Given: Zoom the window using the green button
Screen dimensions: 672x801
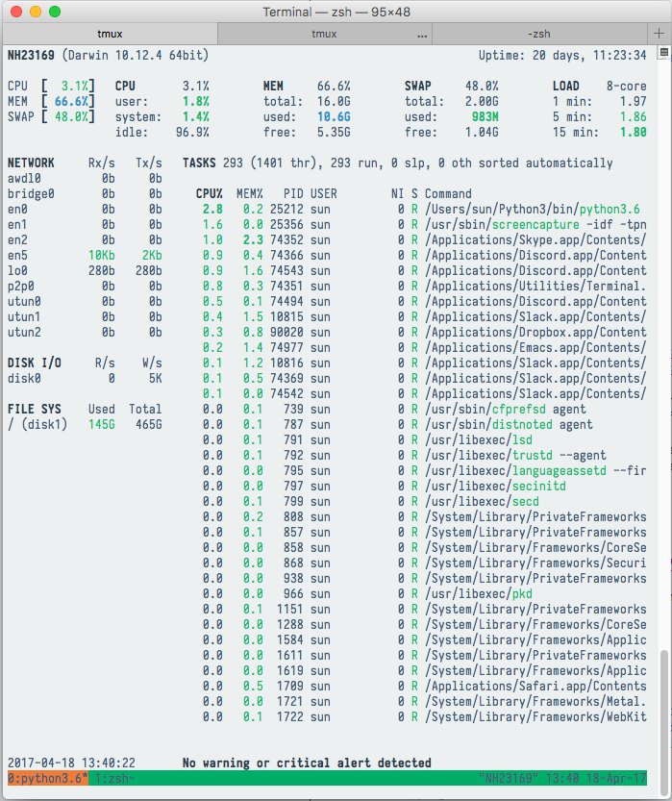Looking at the screenshot, I should pos(54,12).
